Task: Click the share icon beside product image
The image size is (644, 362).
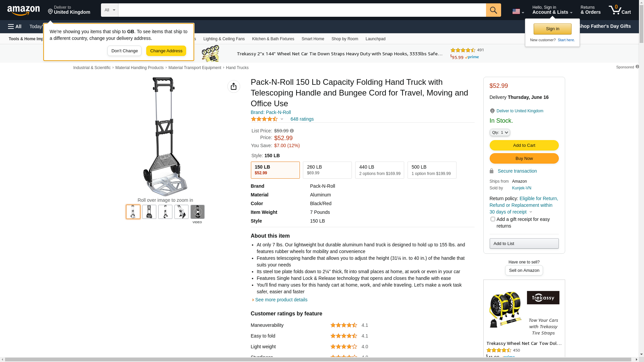Action: (x=234, y=86)
